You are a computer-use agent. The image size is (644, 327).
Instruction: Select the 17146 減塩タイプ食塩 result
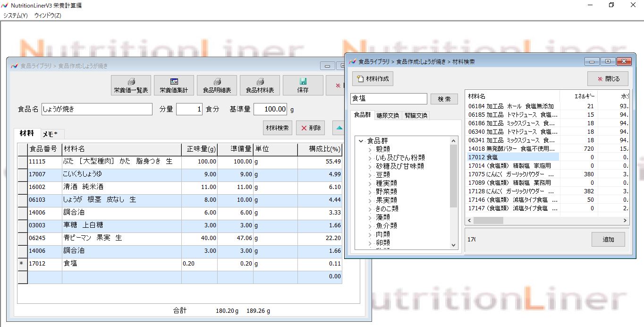[513, 200]
